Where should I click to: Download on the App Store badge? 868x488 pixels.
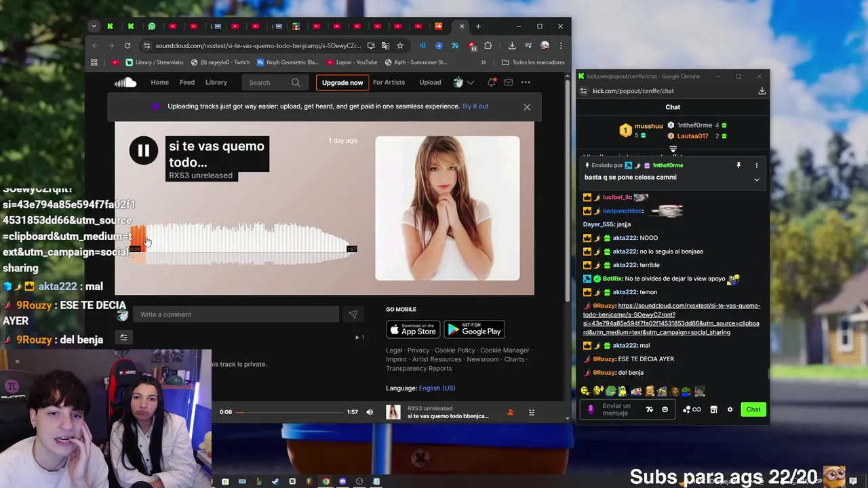click(x=413, y=329)
